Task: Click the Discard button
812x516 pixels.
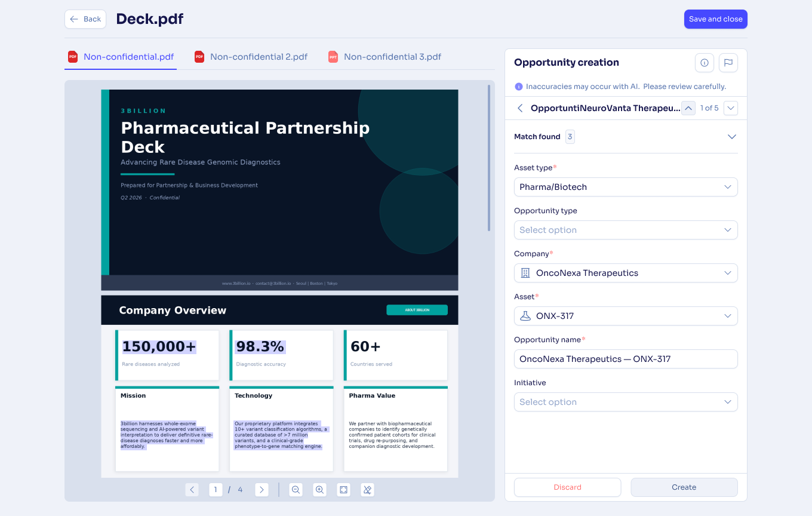Action: click(x=567, y=487)
